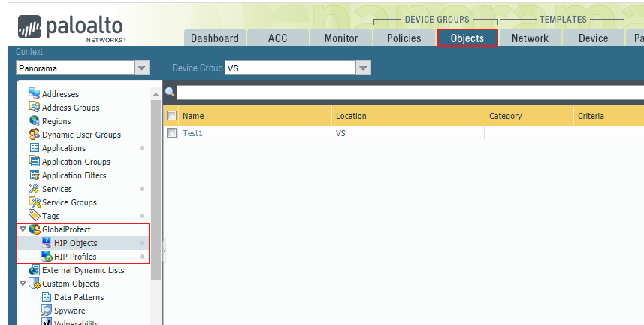
Task: Click the sidebar vertical scrollbar thumb
Action: (x=156, y=190)
